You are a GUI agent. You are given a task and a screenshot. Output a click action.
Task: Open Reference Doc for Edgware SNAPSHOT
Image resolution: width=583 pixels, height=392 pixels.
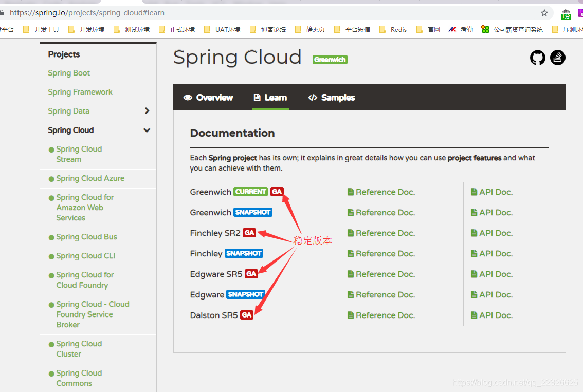coord(381,295)
